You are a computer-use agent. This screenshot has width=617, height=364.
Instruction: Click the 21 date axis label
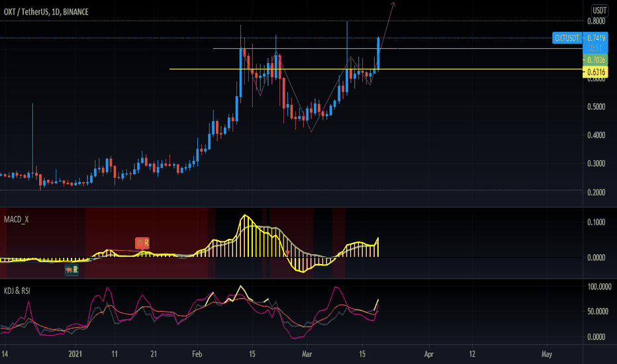[154, 354]
